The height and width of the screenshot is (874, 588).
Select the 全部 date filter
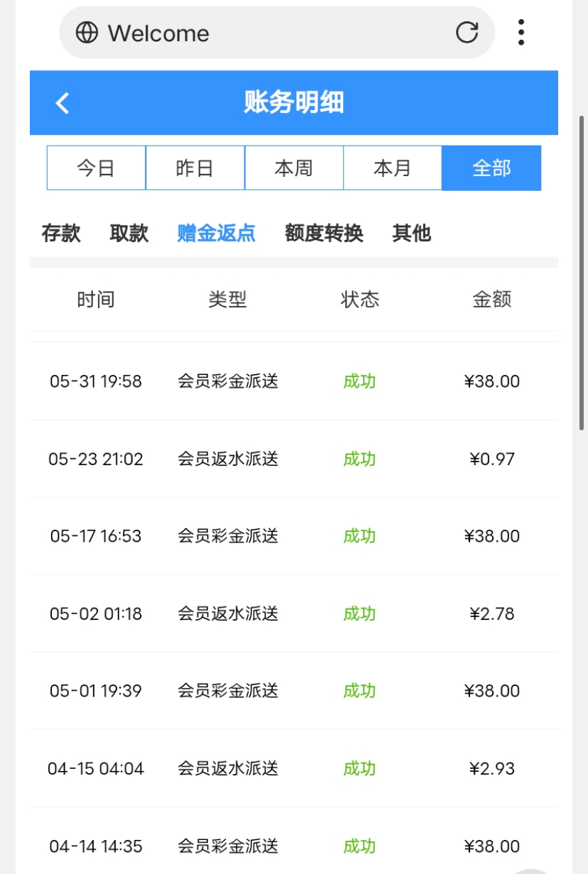[491, 168]
